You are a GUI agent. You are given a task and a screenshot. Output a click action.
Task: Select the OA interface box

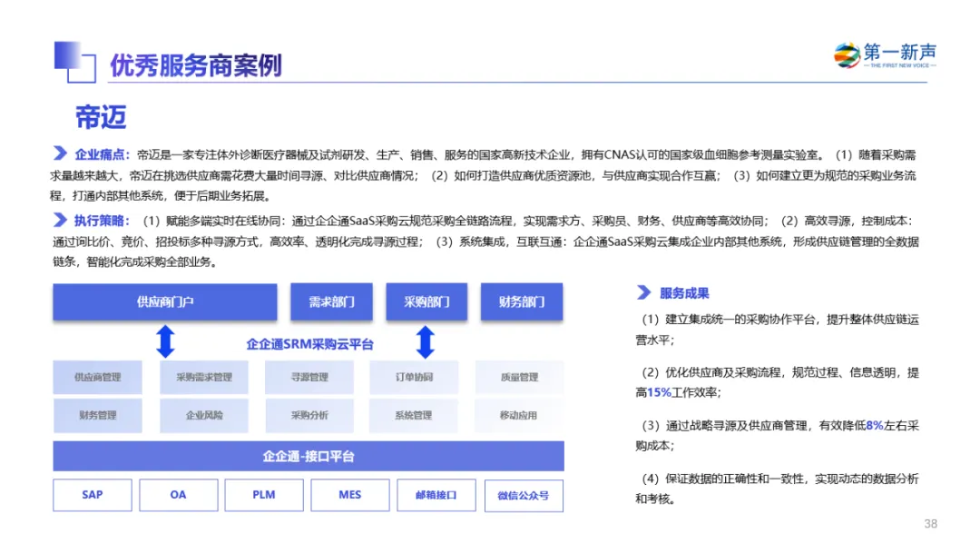178,495
